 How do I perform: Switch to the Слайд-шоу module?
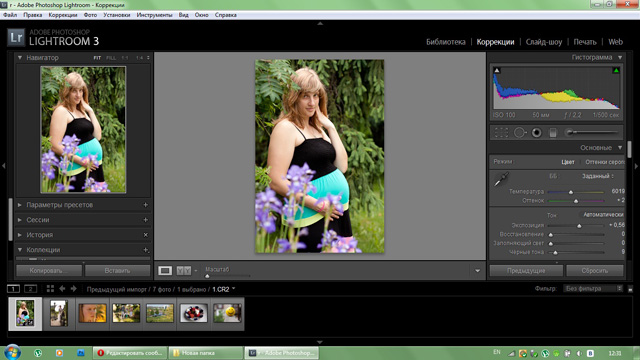tap(544, 42)
